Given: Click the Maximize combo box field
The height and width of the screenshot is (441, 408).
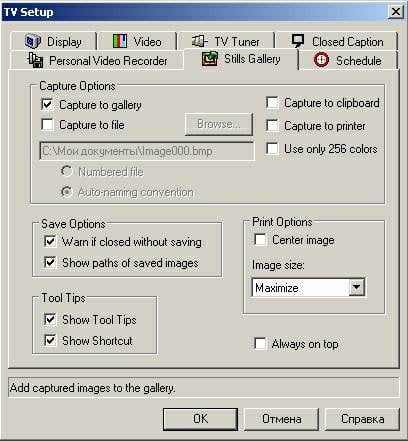Looking at the screenshot, I should [x=308, y=287].
